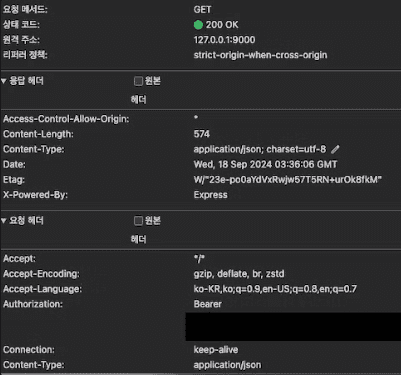Click the 요청 헤더 section title
Screen dimensions: 401x375
tap(26, 221)
